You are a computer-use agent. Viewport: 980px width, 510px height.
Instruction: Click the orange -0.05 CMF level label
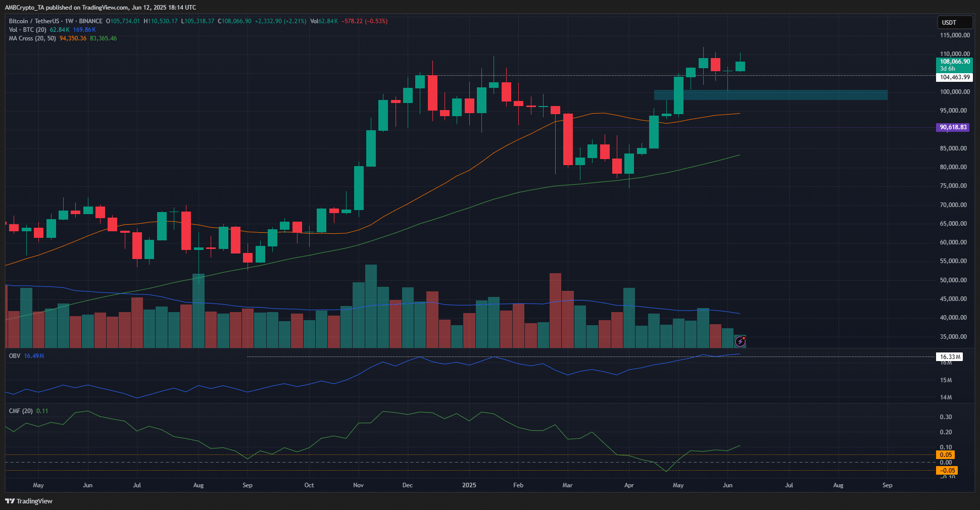[x=946, y=471]
